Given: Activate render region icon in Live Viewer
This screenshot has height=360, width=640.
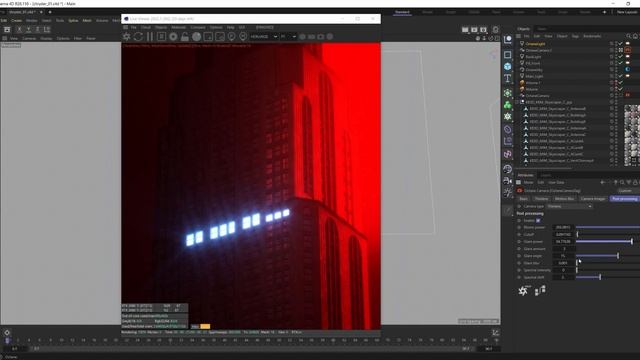Looking at the screenshot, I should [208, 37].
